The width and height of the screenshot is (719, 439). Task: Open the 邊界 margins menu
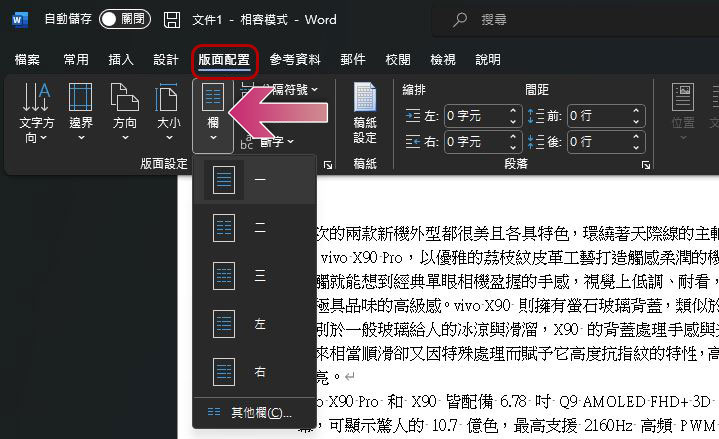(x=81, y=113)
